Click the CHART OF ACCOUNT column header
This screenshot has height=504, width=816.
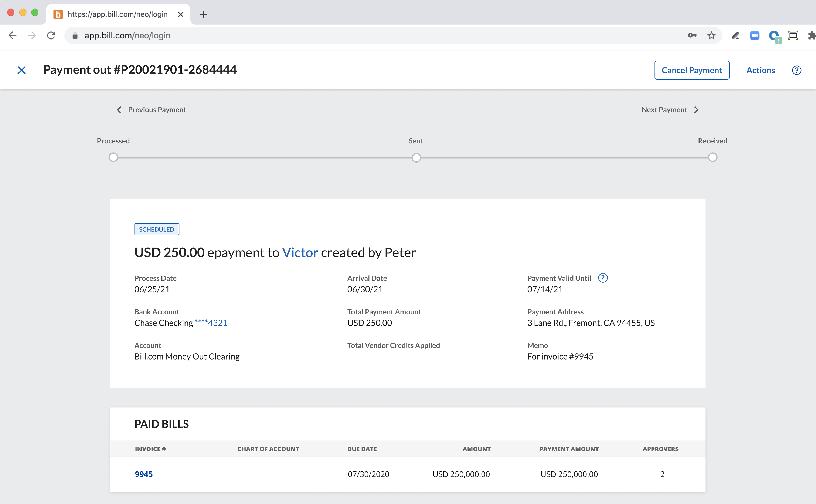click(x=268, y=449)
